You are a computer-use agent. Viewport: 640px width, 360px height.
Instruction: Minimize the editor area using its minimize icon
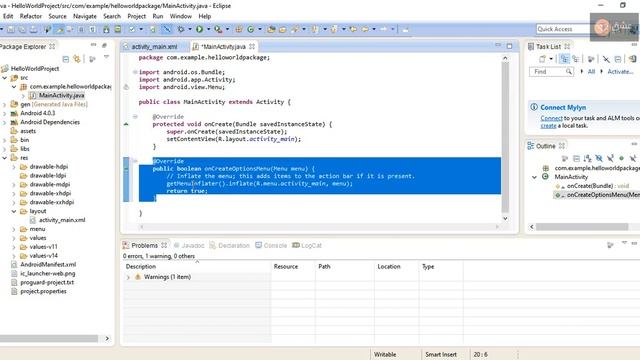(x=498, y=45)
